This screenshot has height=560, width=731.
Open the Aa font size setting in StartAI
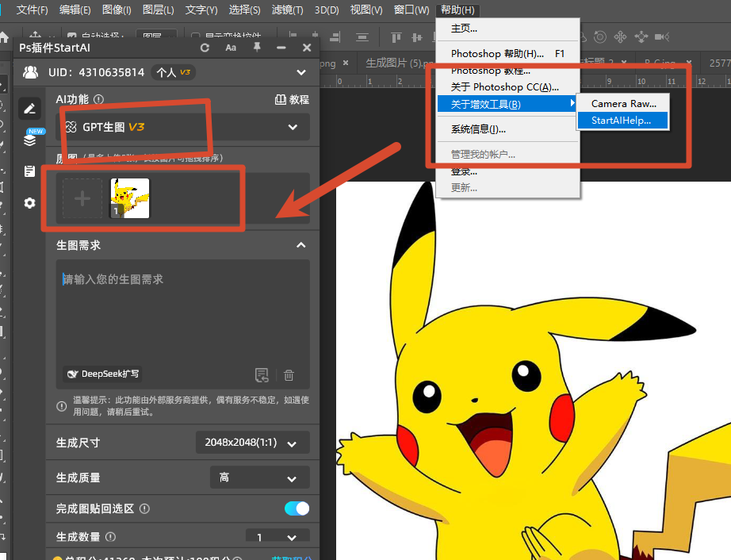pyautogui.click(x=231, y=48)
